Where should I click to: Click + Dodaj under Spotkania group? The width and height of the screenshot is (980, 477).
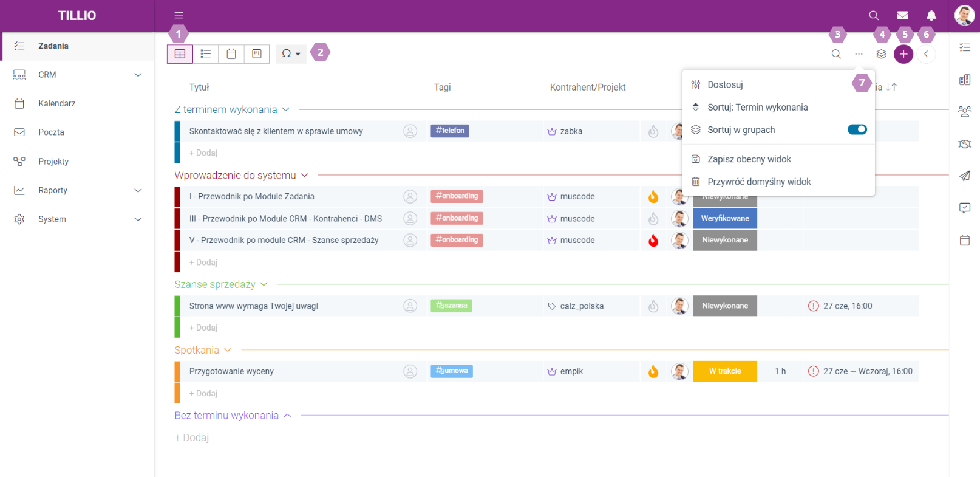[203, 393]
